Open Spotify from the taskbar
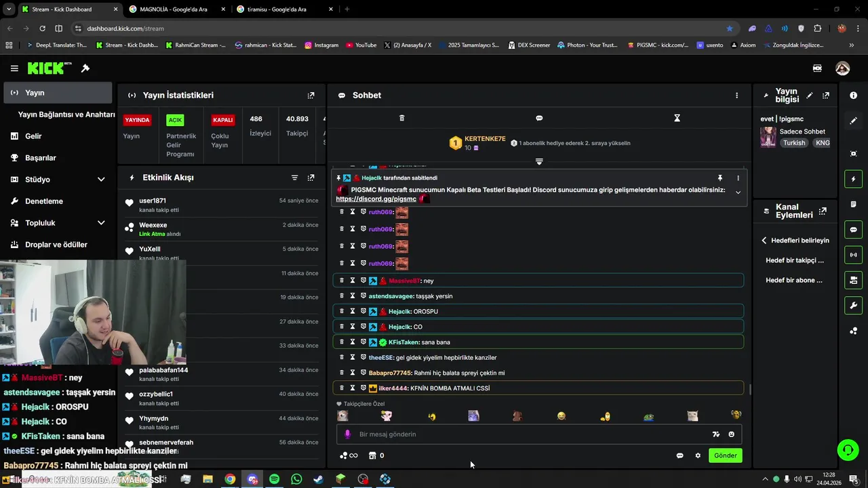868x488 pixels. (274, 479)
